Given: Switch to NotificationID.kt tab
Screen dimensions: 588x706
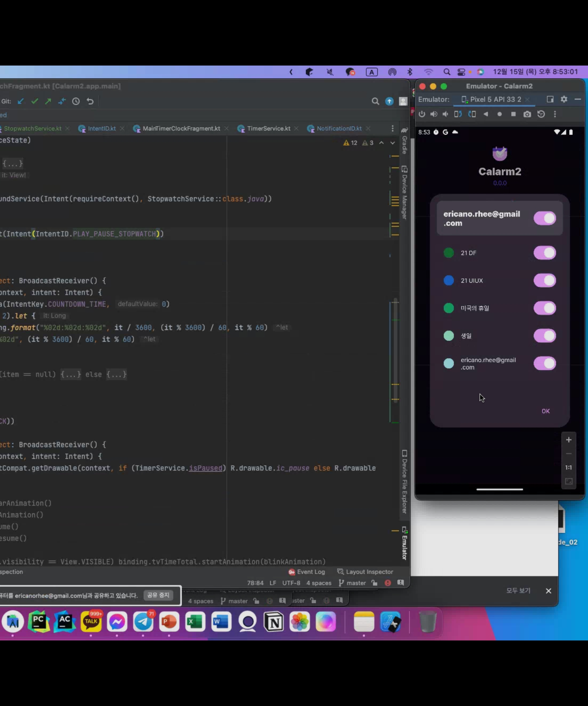Looking at the screenshot, I should (339, 128).
